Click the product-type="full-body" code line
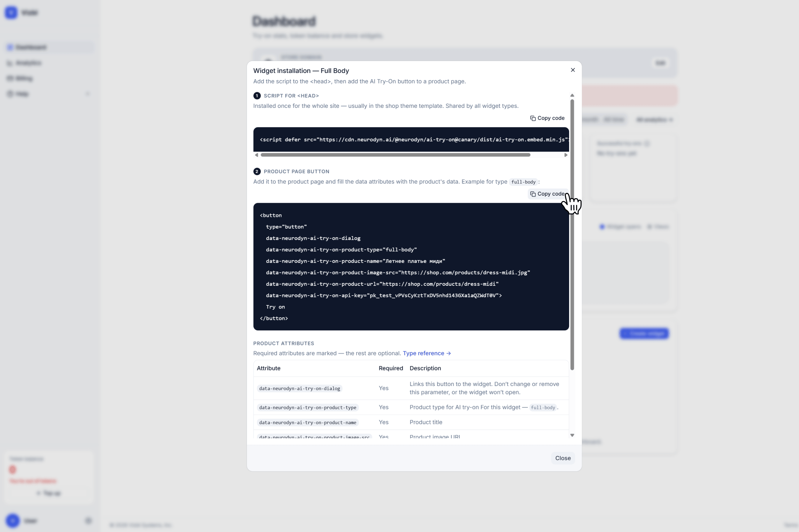Image resolution: width=799 pixels, height=532 pixels. [x=342, y=250]
